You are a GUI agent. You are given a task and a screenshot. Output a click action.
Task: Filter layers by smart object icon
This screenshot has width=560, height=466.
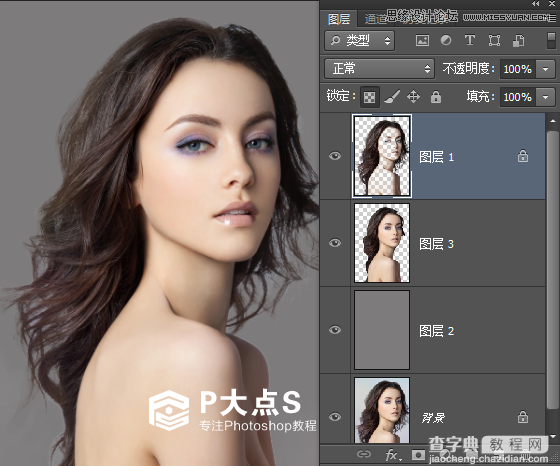point(518,40)
